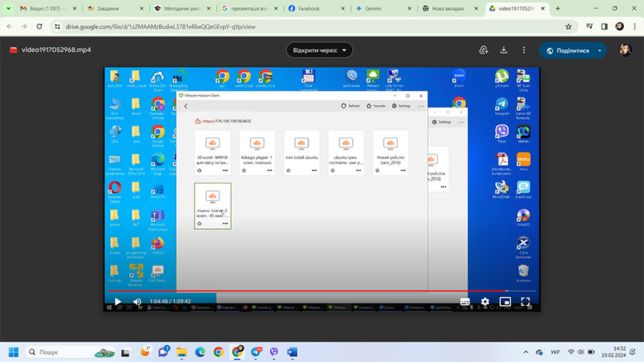The height and width of the screenshot is (362, 644).
Task: Click the Drive URL address bar
Action: (286, 26)
